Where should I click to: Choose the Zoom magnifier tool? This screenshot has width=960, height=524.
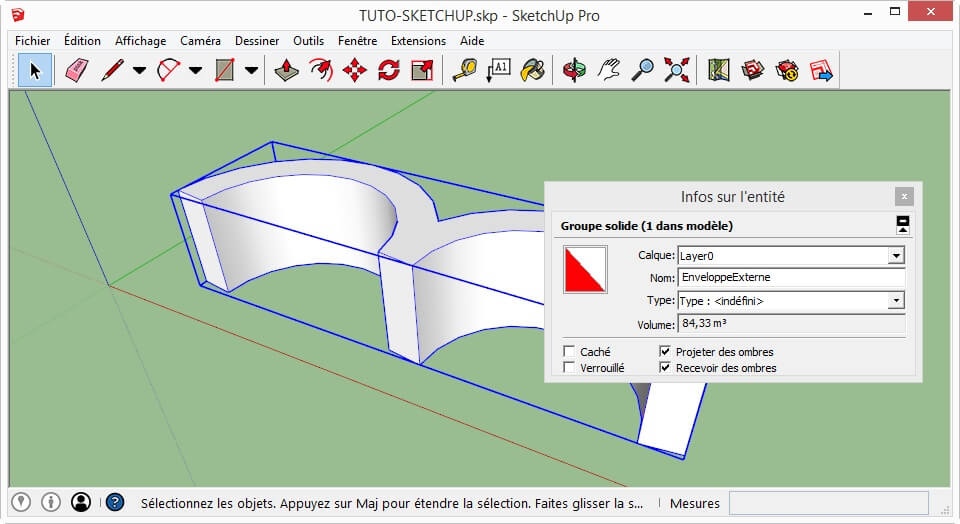pyautogui.click(x=643, y=70)
